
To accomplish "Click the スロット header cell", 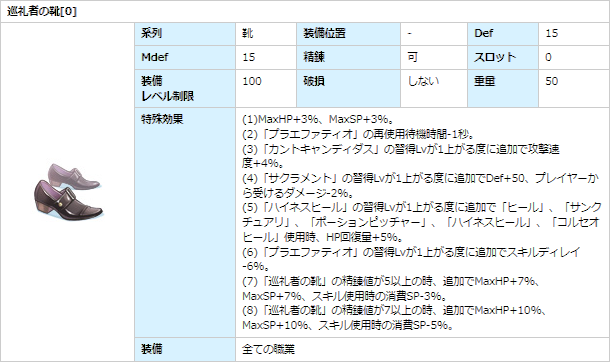I will [503, 57].
